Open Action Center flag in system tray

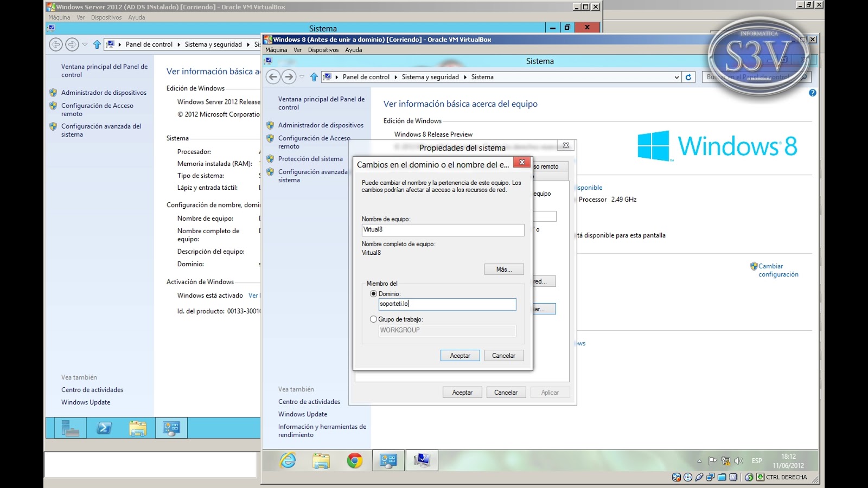click(x=713, y=461)
